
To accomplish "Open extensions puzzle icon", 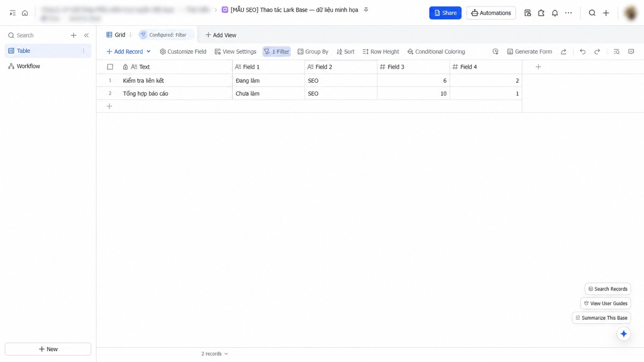I will (541, 13).
